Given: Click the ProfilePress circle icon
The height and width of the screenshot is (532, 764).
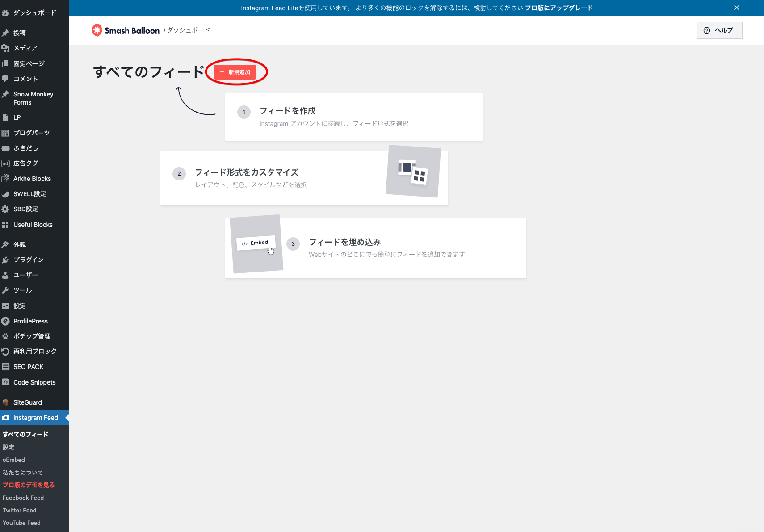Looking at the screenshot, I should (x=5, y=321).
